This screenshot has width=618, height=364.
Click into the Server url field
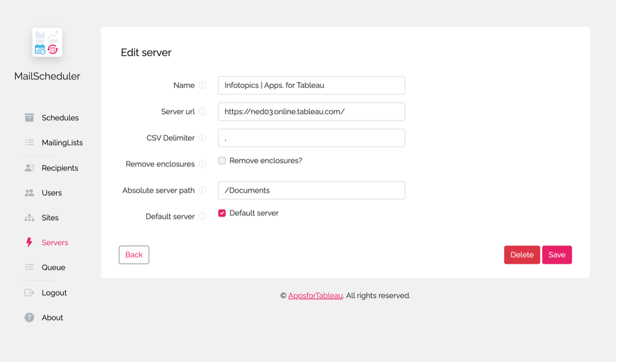[x=312, y=112]
